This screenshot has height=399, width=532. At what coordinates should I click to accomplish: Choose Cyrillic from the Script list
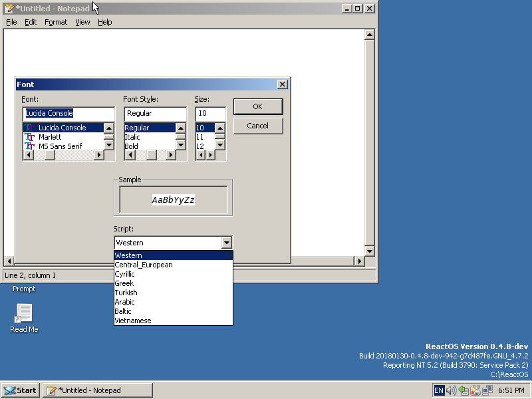[125, 274]
